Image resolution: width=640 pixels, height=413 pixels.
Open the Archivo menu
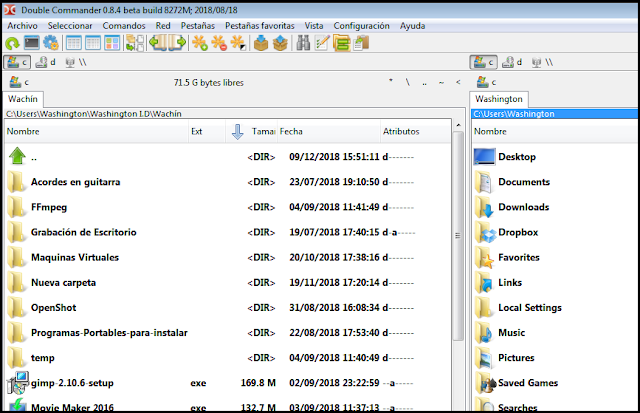tap(22, 26)
